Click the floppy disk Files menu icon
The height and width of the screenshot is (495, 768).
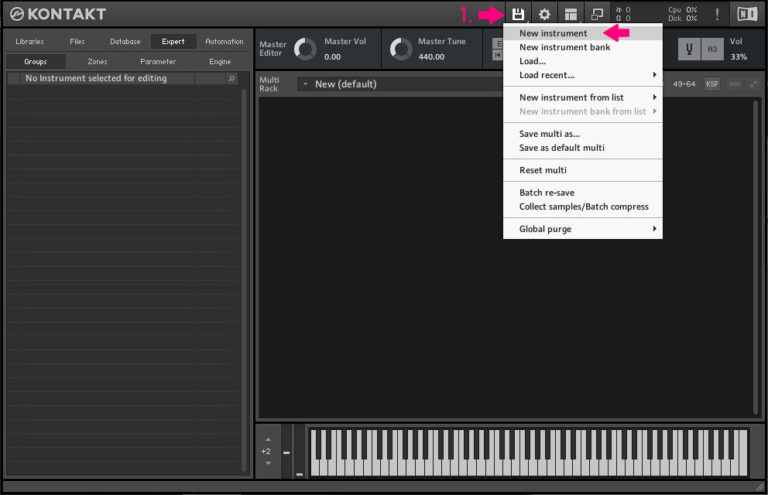(x=518, y=14)
